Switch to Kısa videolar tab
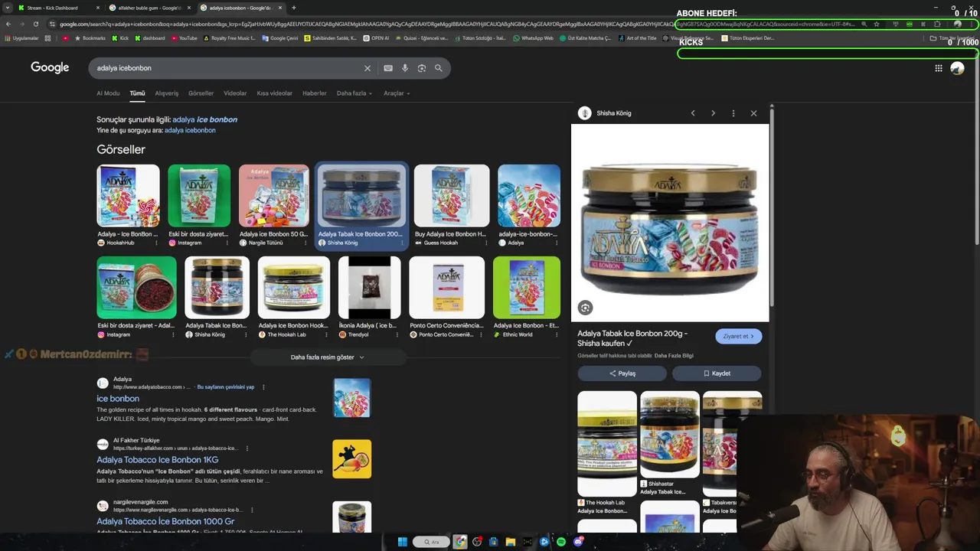The width and height of the screenshot is (980, 551). (275, 93)
